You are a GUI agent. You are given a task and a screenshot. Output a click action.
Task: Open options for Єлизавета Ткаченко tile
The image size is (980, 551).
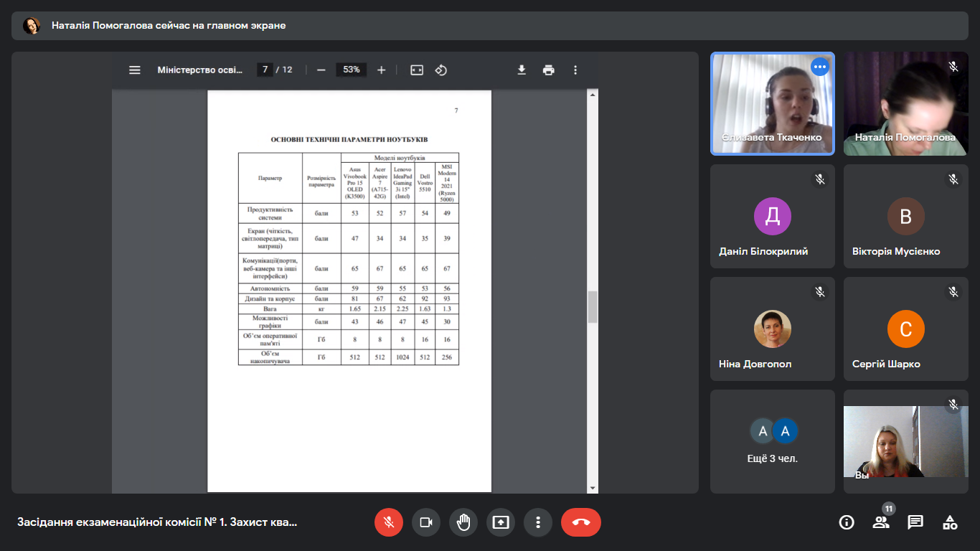click(x=820, y=67)
